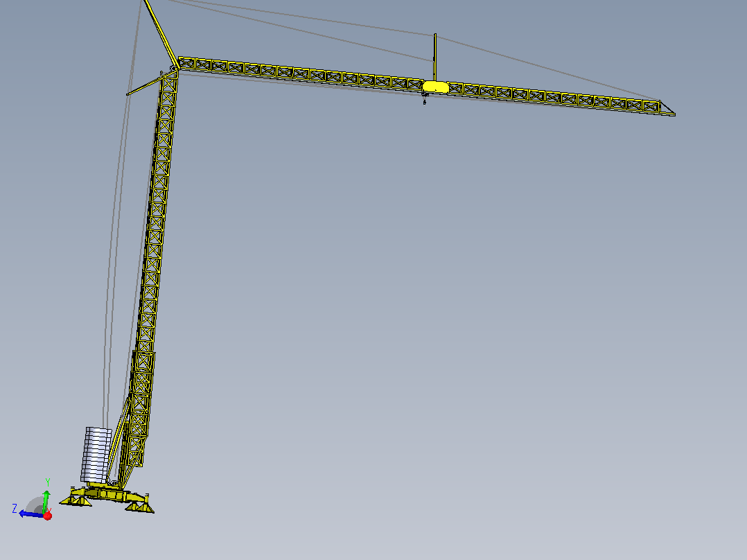Select the white counterweight stack on the crane
This screenshot has width=747, height=560.
pos(96,455)
